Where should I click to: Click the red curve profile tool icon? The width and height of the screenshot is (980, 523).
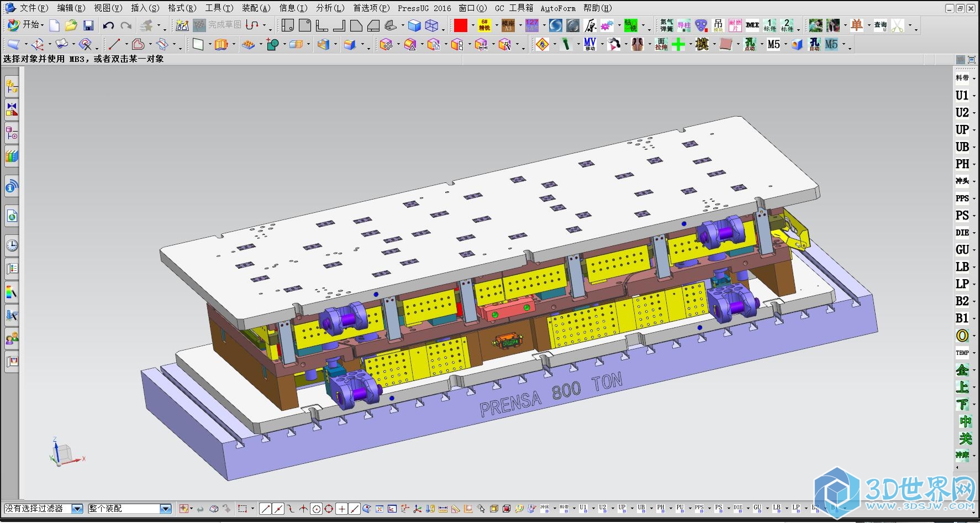[x=252, y=25]
